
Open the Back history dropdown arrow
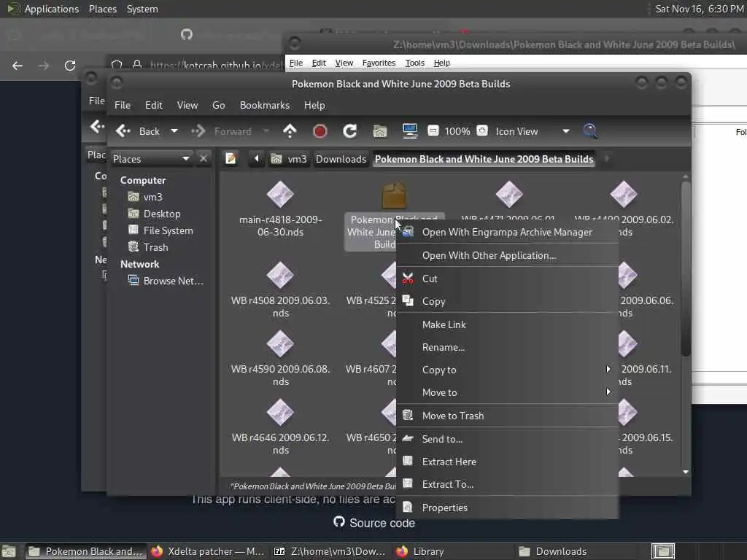[174, 131]
